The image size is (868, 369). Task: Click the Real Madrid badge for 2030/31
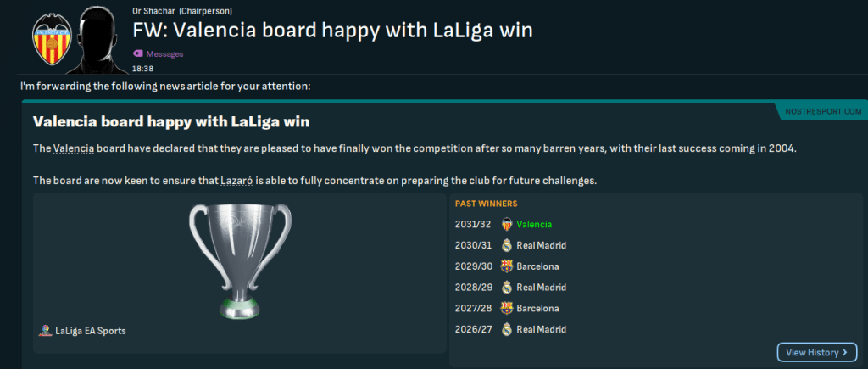[x=507, y=245]
